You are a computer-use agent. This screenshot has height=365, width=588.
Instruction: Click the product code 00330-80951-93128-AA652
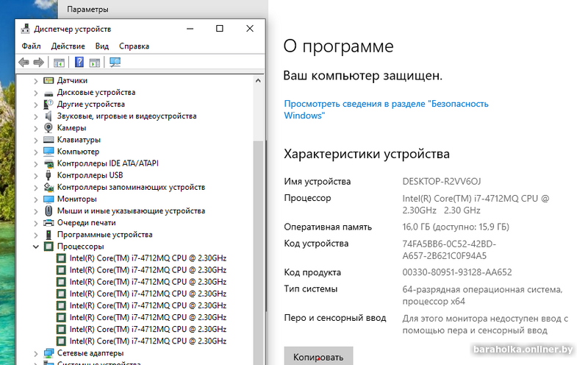(457, 272)
